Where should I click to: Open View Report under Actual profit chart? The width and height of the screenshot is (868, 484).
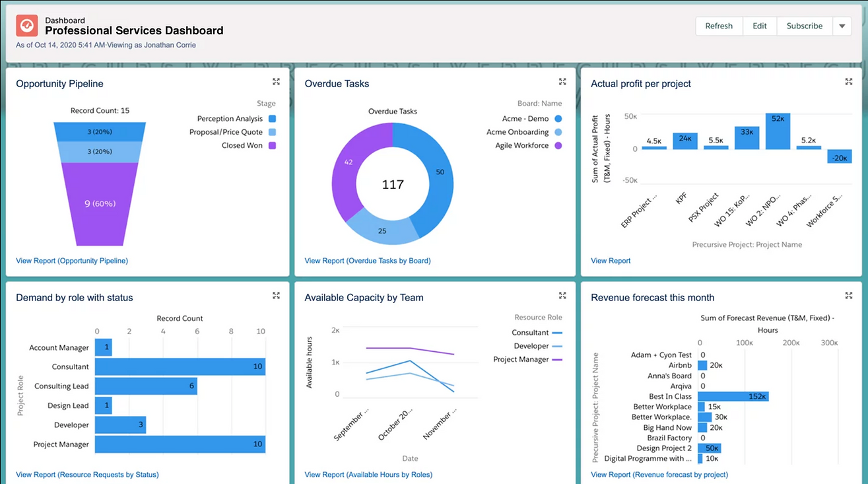point(611,261)
